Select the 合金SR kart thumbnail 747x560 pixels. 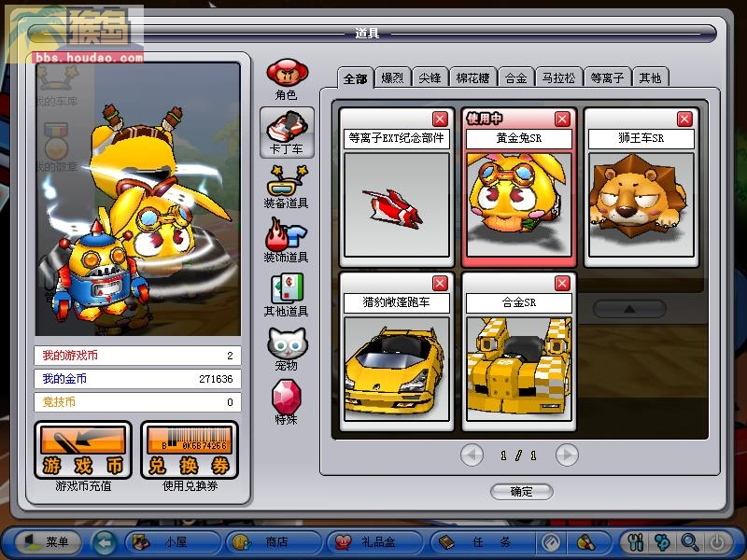click(x=519, y=369)
